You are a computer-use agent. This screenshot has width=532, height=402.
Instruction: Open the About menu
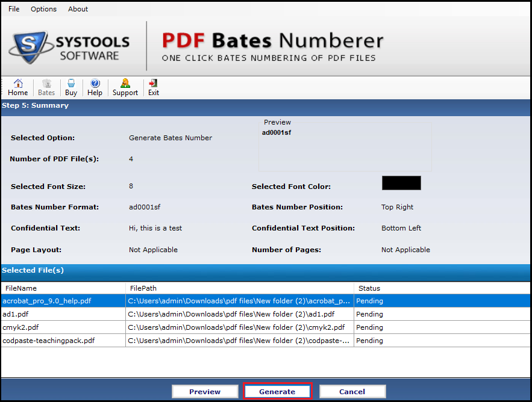[78, 9]
